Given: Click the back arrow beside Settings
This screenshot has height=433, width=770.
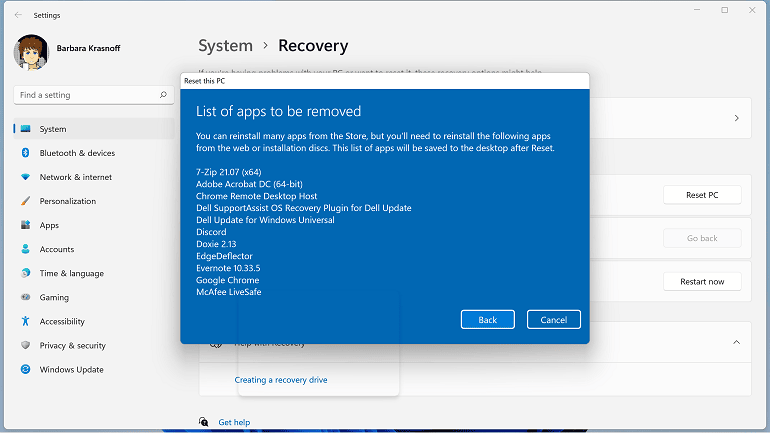Looking at the screenshot, I should click(18, 15).
